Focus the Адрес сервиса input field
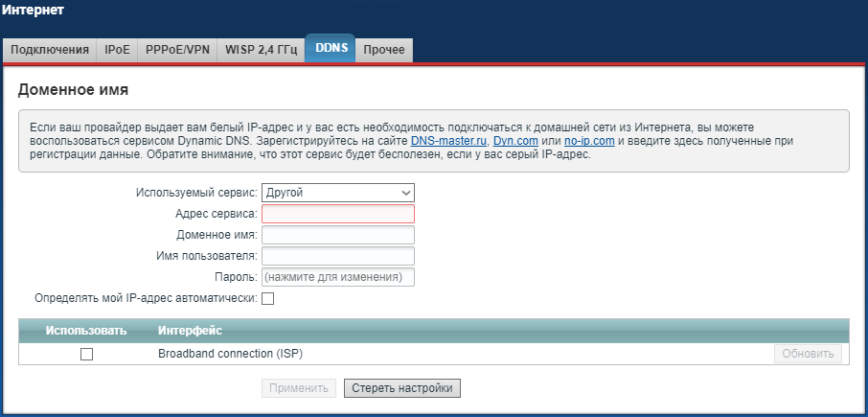The height and width of the screenshot is (417, 868). [337, 214]
